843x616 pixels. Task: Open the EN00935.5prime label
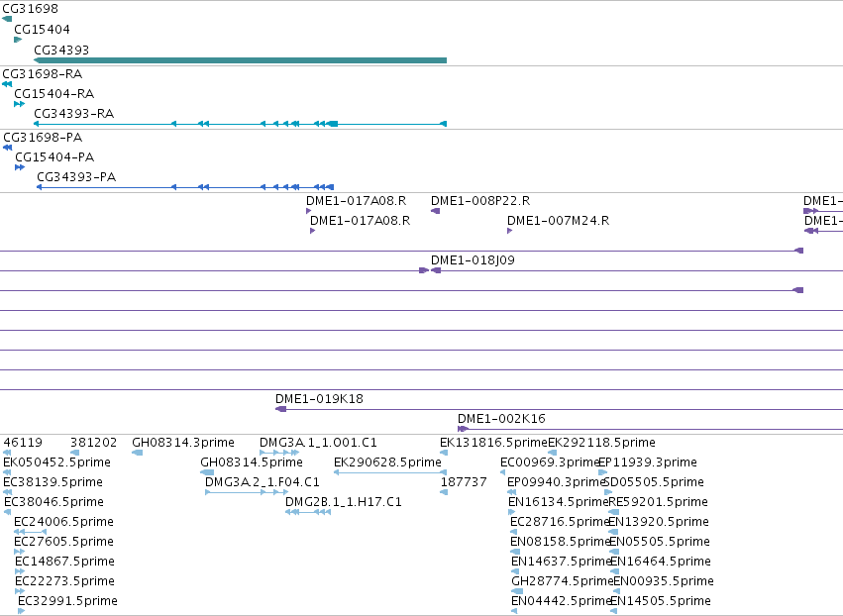point(664,581)
